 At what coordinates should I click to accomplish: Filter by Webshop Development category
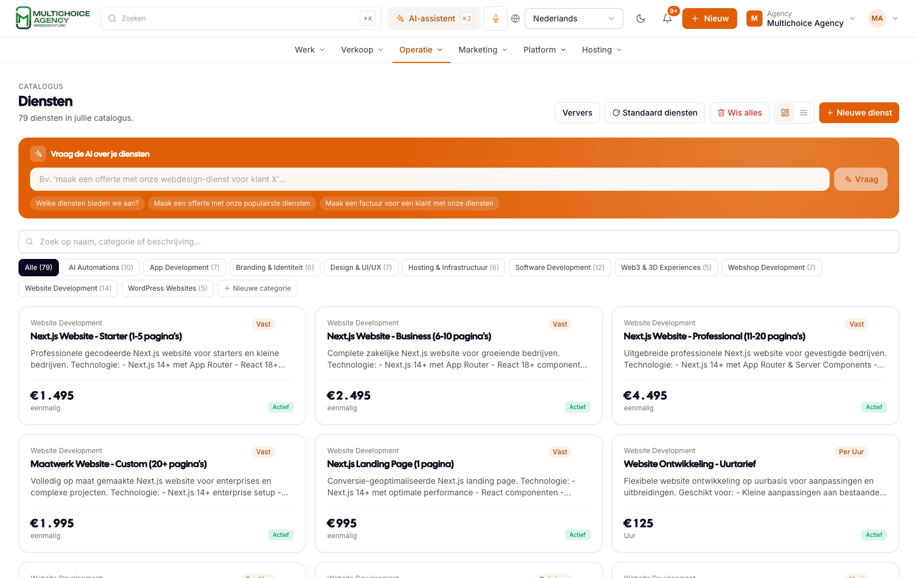772,268
